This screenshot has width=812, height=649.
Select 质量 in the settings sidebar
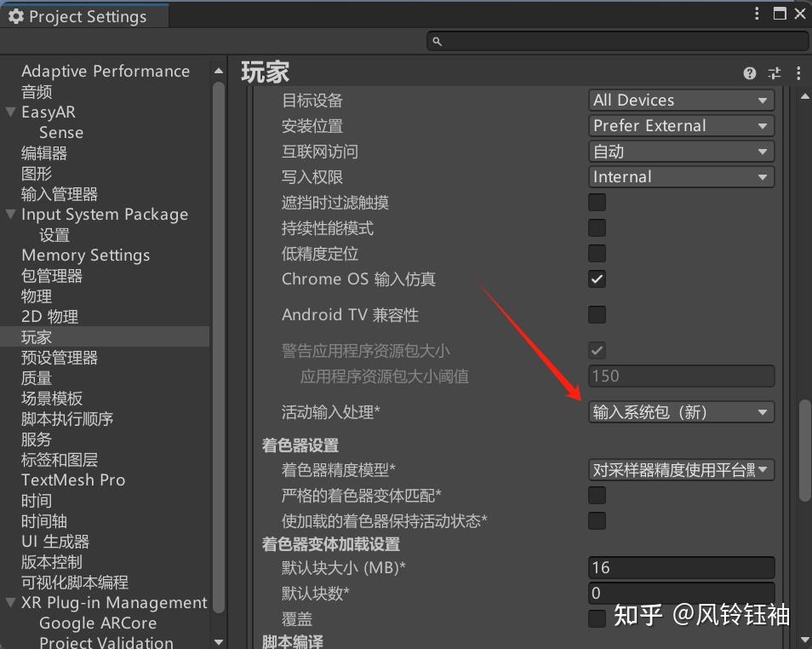pyautogui.click(x=37, y=377)
